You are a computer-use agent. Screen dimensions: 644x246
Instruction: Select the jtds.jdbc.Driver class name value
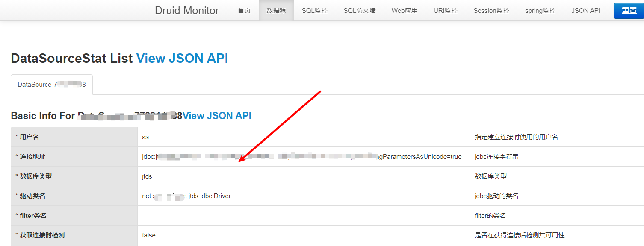click(186, 196)
